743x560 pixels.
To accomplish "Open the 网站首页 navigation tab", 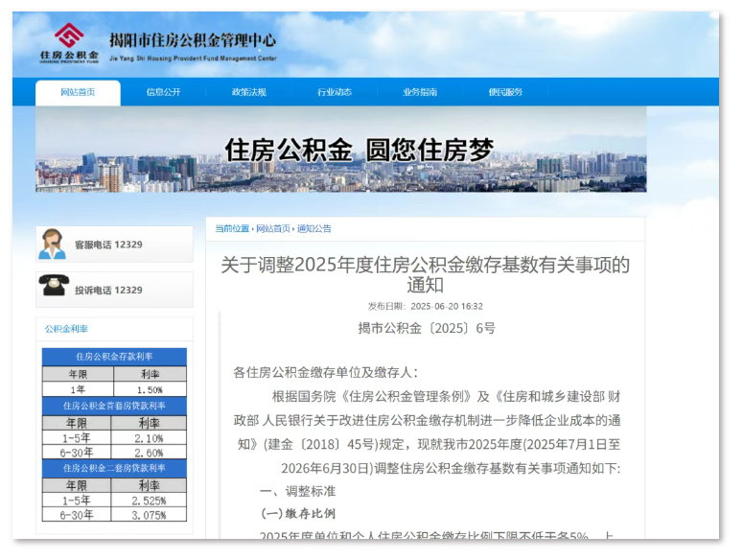I will [x=78, y=93].
